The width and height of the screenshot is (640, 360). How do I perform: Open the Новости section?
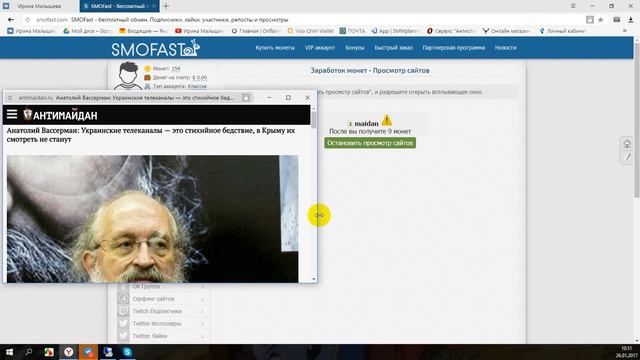(505, 48)
